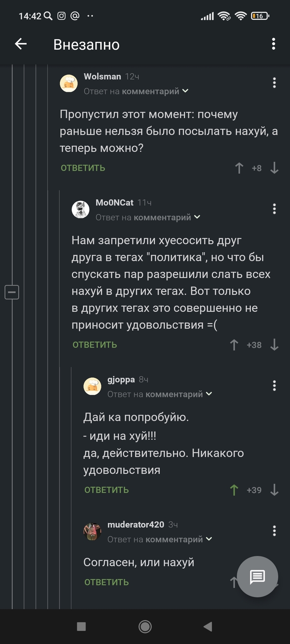
Task: Open the top-bar three-dot overflow menu
Action: tap(273, 44)
